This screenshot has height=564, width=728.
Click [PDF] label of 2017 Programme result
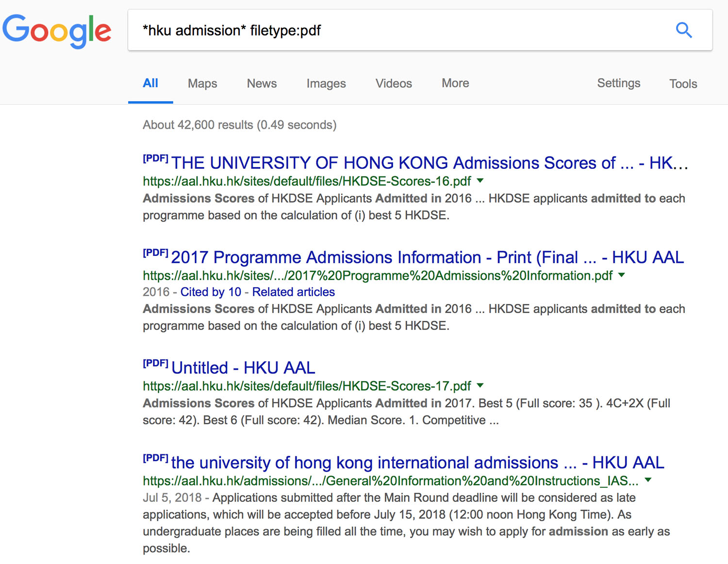(155, 252)
